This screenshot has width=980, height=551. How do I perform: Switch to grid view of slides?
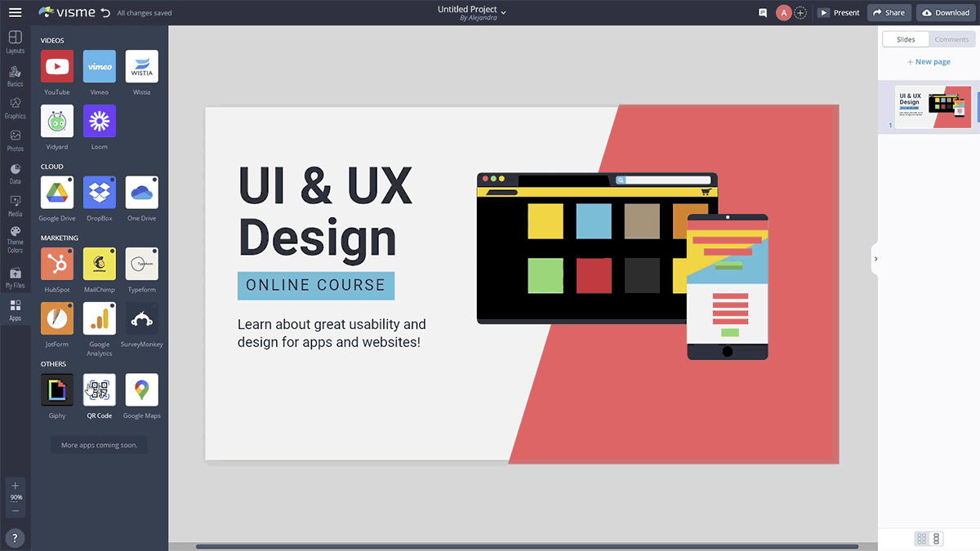(x=922, y=539)
